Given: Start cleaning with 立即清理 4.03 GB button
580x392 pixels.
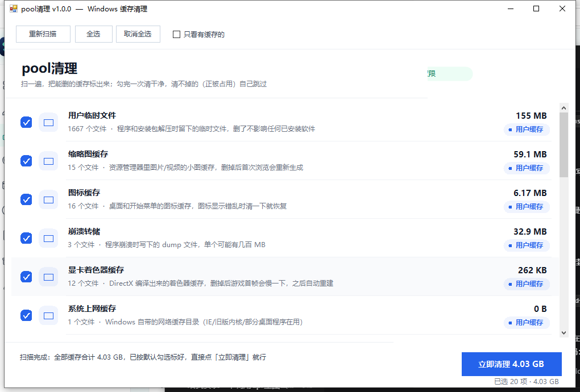Looking at the screenshot, I should [x=512, y=364].
